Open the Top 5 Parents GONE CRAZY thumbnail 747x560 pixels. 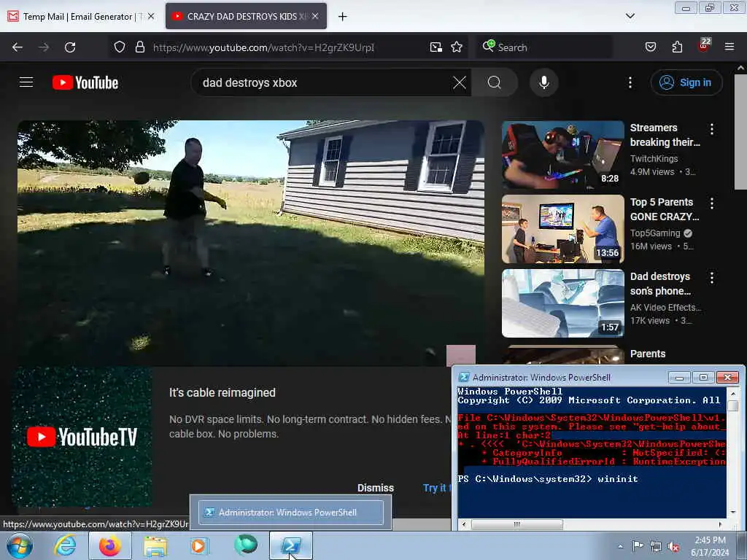(x=562, y=229)
